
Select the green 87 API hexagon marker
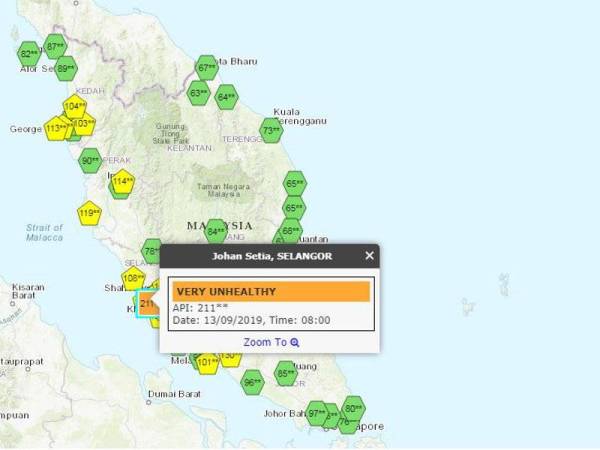pos(55,46)
